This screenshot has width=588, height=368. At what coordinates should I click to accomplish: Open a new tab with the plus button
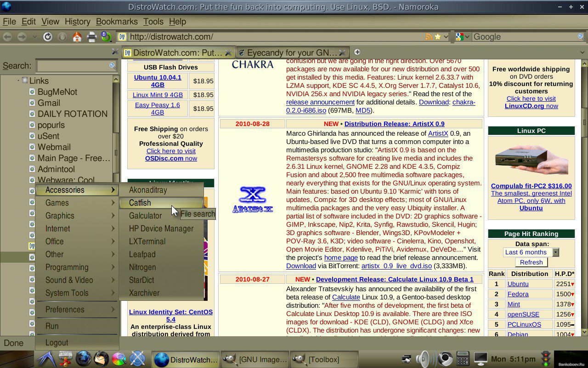pos(357,52)
